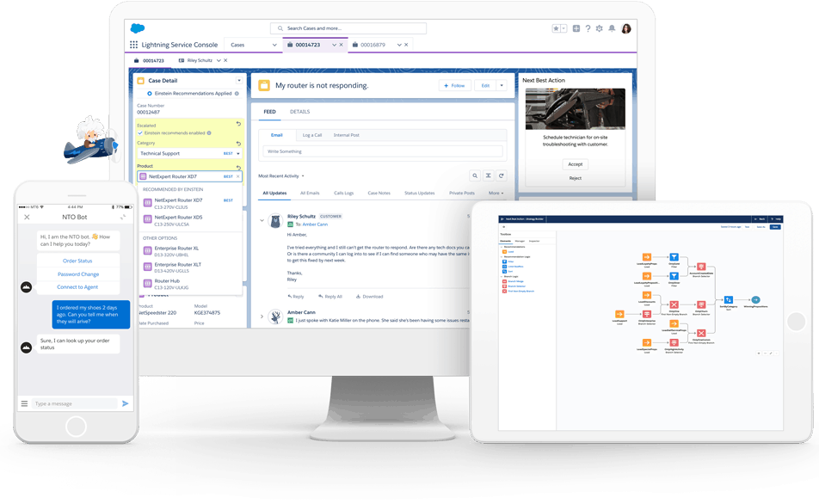
Task: Open the Help question mark icon
Action: [588, 28]
